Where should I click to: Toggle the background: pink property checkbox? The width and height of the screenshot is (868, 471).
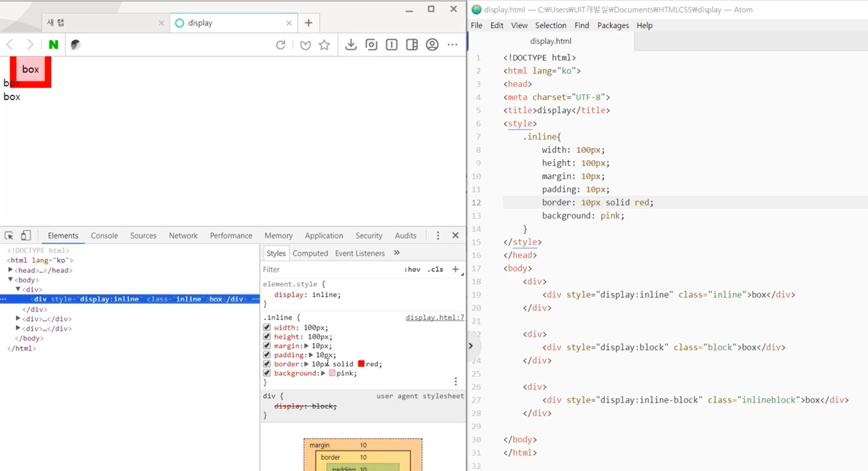click(267, 373)
